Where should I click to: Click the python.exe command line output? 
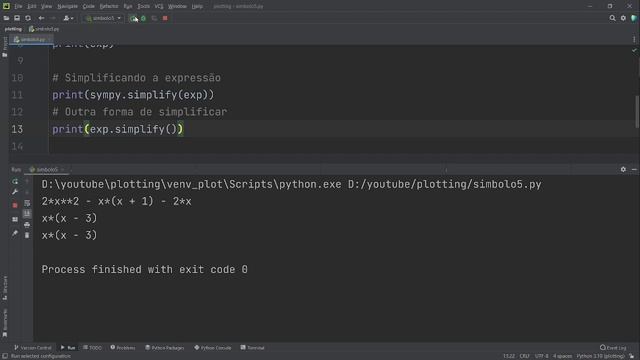tap(291, 184)
